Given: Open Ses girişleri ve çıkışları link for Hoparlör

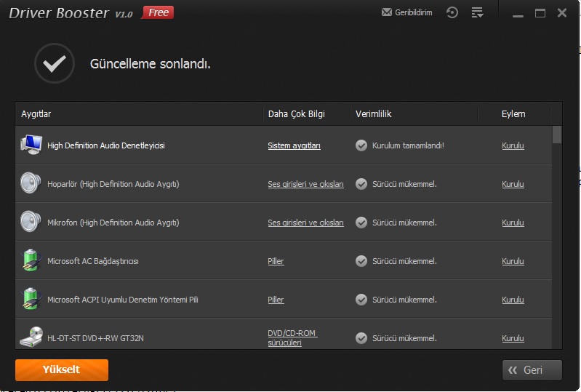Looking at the screenshot, I should (305, 184).
